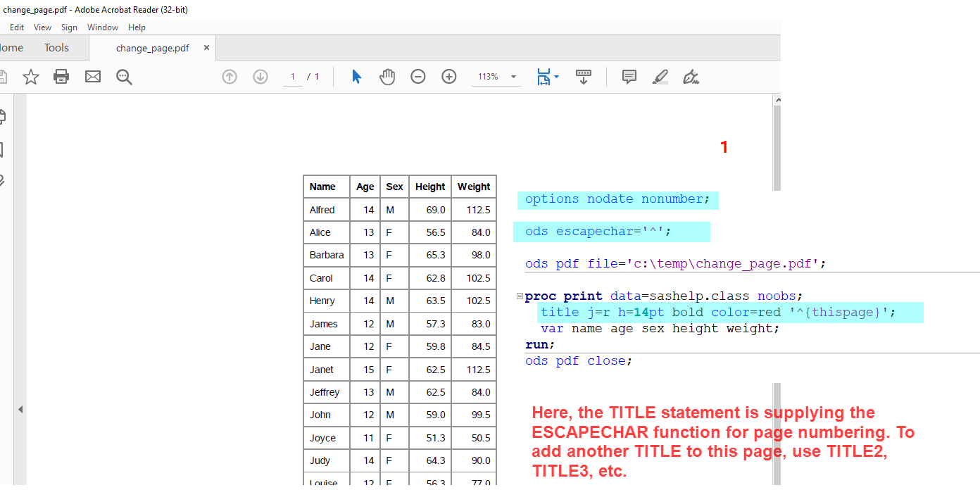This screenshot has width=980, height=490.
Task: Zoom in with the plus button
Action: [x=449, y=77]
